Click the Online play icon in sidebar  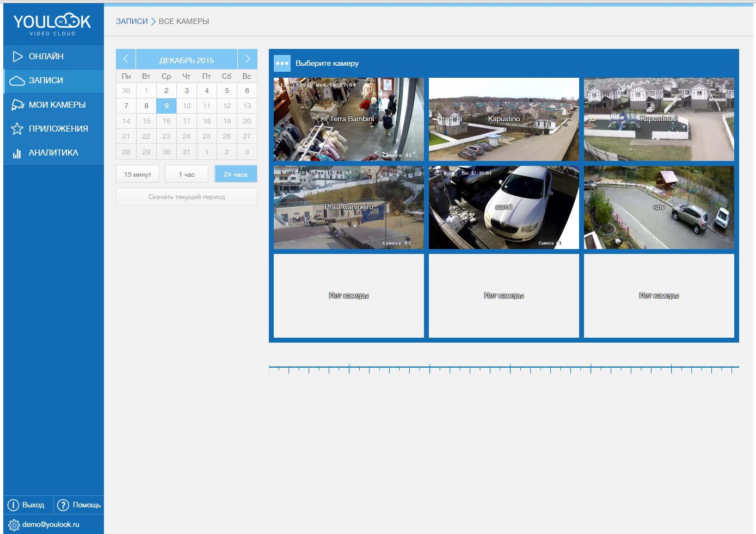[17, 57]
